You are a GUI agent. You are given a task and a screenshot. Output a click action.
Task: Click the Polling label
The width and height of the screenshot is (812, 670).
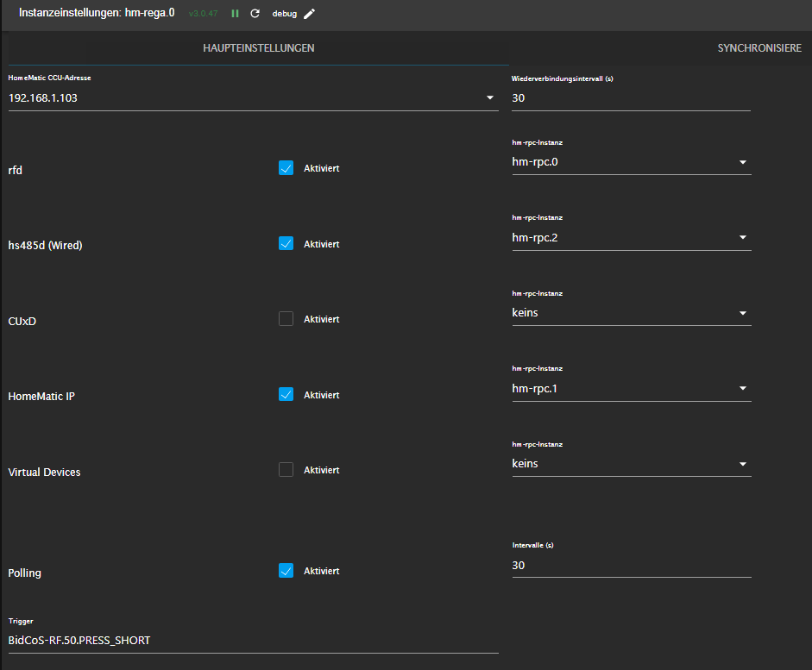(x=24, y=573)
